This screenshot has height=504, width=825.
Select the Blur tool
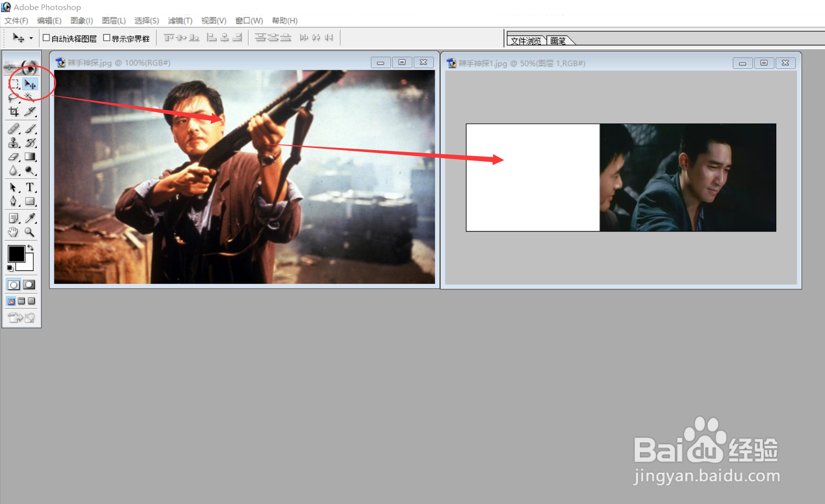click(14, 171)
